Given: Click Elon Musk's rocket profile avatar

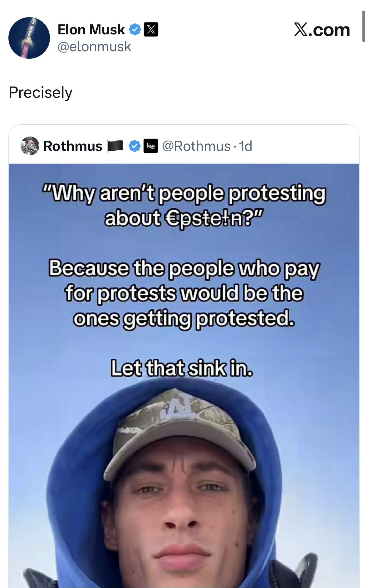Looking at the screenshot, I should pyautogui.click(x=29, y=38).
